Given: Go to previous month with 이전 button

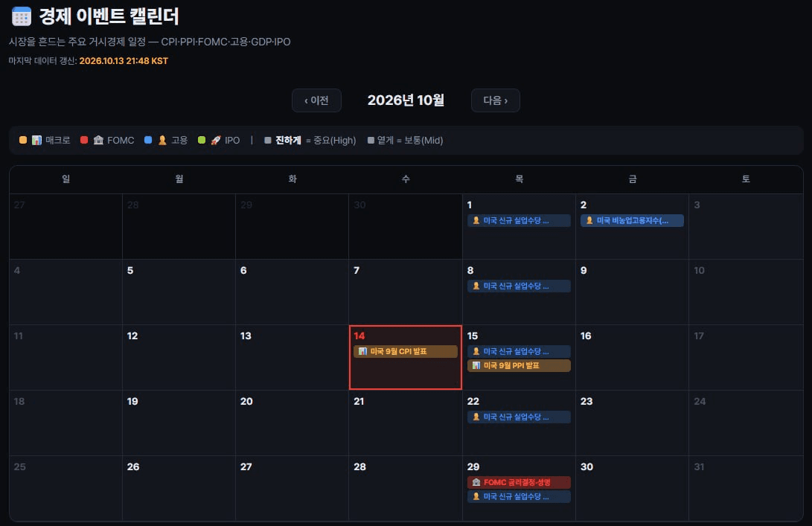Looking at the screenshot, I should coord(316,100).
